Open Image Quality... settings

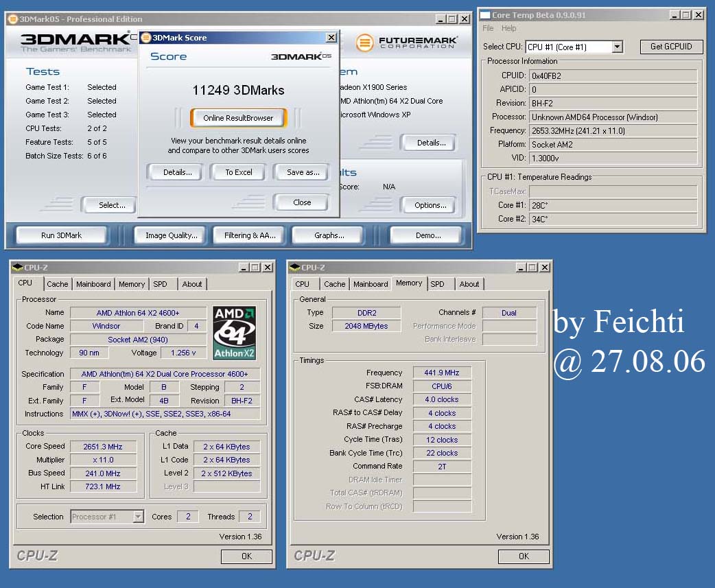172,235
